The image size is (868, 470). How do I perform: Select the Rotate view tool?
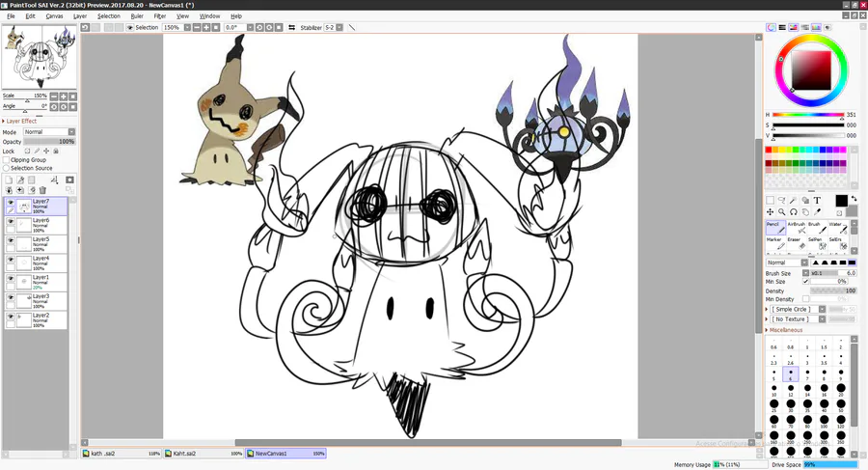point(794,211)
